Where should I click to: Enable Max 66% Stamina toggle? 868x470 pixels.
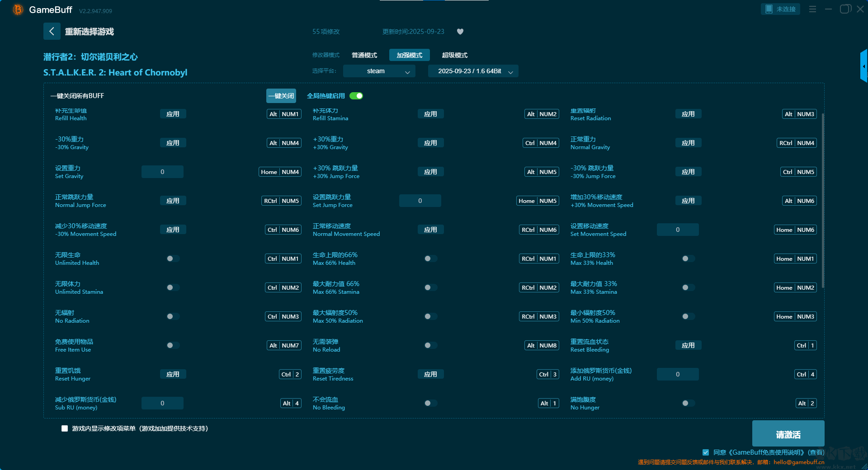[x=430, y=287]
